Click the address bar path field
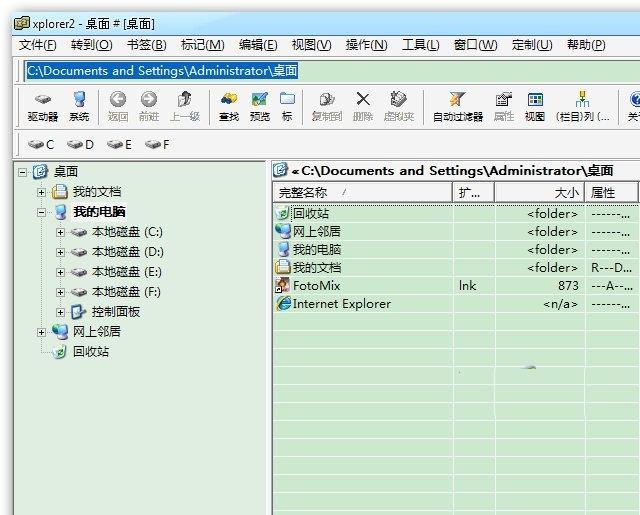640x515 pixels. click(x=328, y=71)
